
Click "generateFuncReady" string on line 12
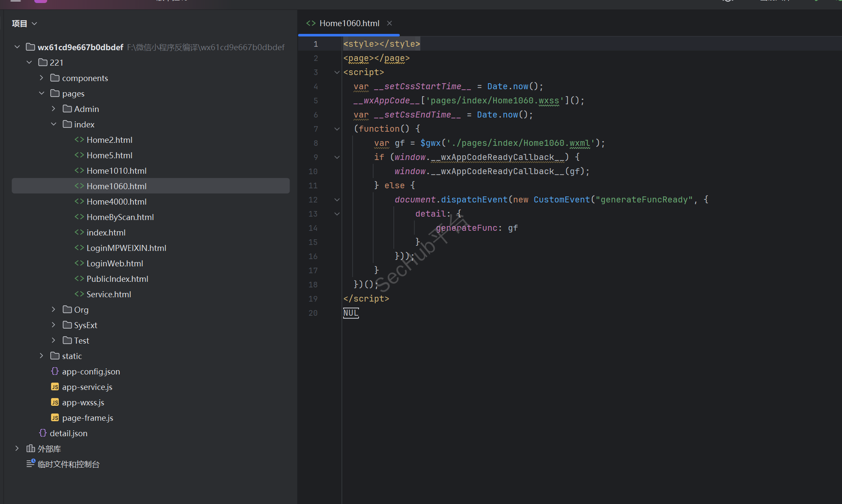(x=644, y=199)
